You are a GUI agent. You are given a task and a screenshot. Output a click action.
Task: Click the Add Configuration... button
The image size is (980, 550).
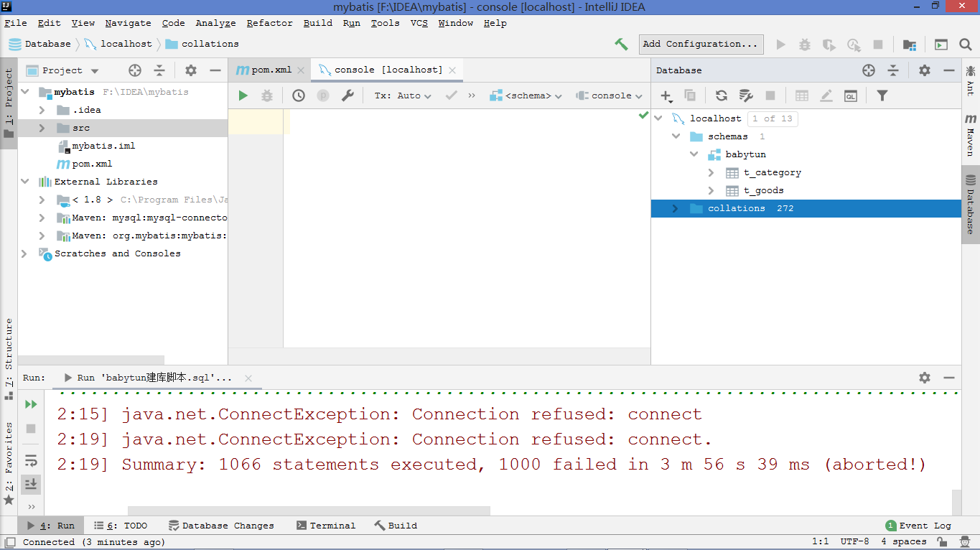pos(701,44)
